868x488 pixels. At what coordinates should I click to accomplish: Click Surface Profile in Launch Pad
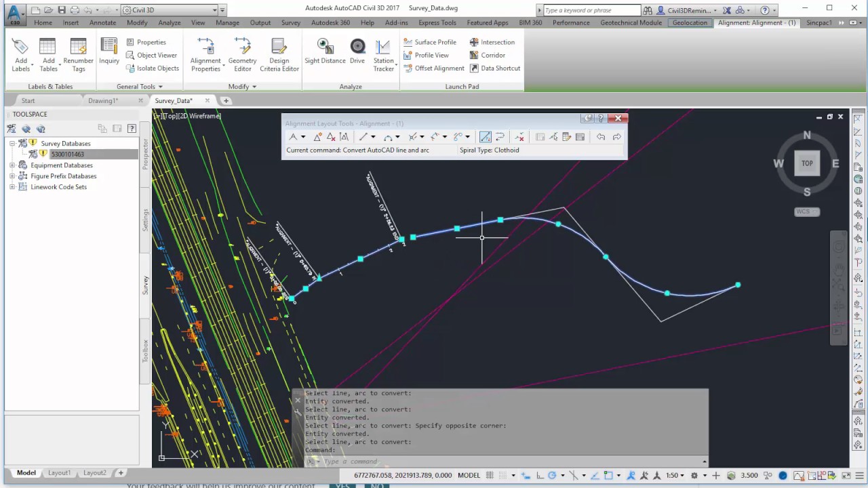430,42
